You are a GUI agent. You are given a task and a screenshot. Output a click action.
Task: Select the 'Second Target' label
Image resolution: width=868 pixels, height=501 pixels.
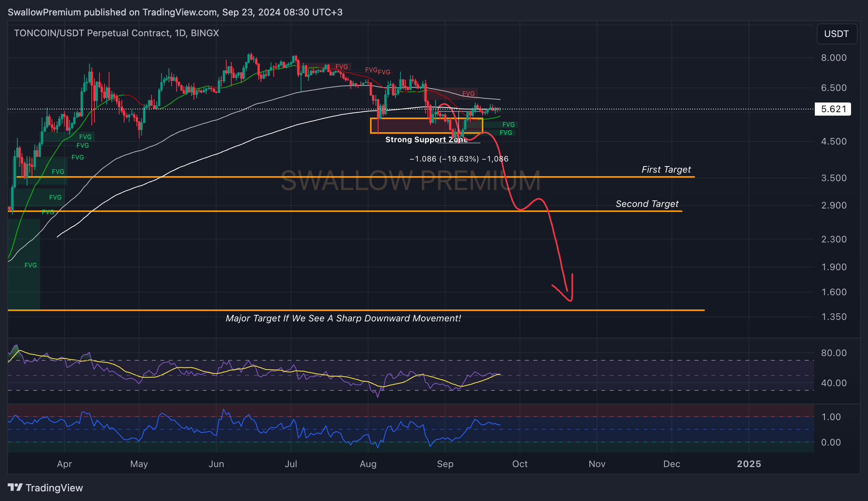(647, 204)
